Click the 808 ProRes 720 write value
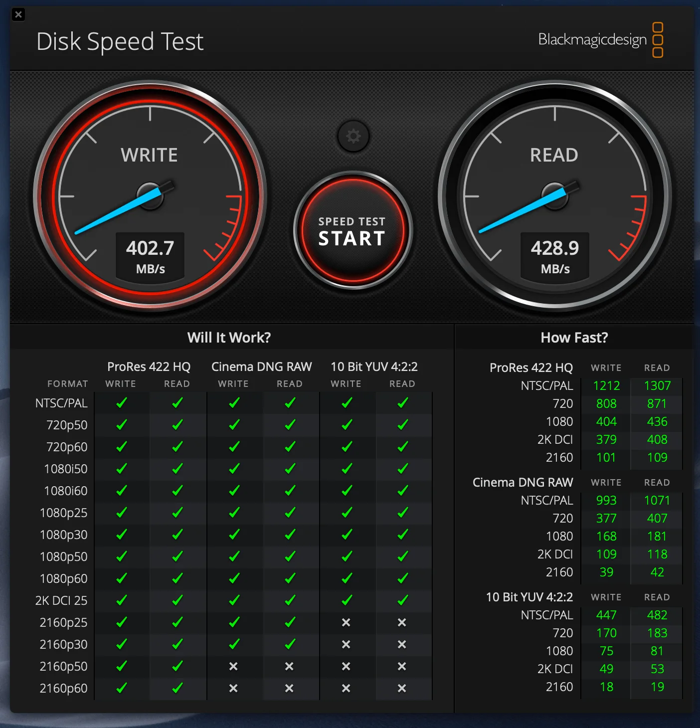The image size is (700, 728). click(607, 403)
